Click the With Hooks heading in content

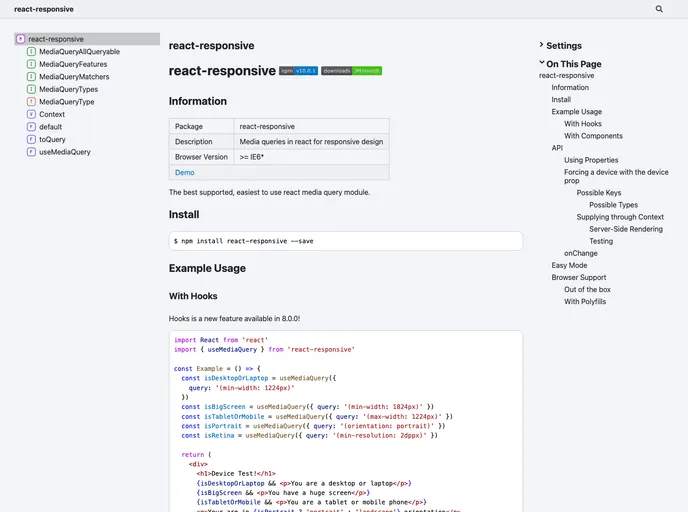193,296
